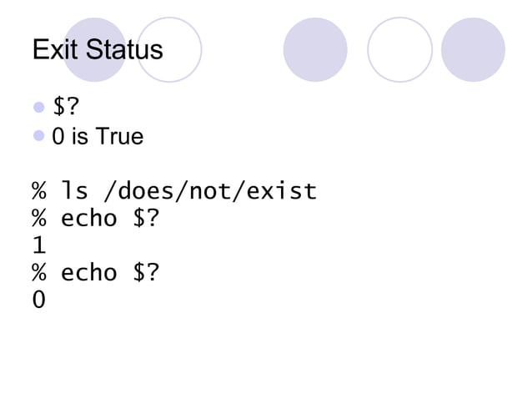532x399 pixels.
Task: Click the second 'echo $?' command line
Action: coord(95,272)
